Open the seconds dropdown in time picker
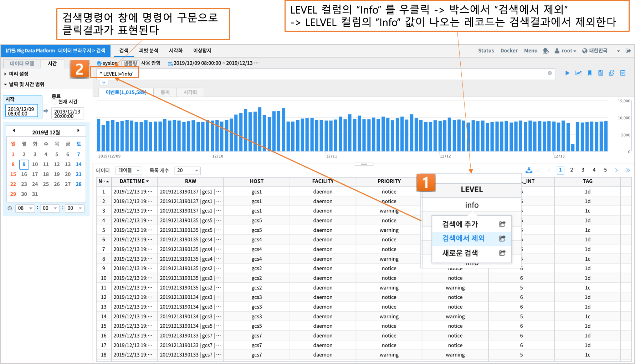Image resolution: width=635 pixels, height=364 pixels. pyautogui.click(x=75, y=208)
